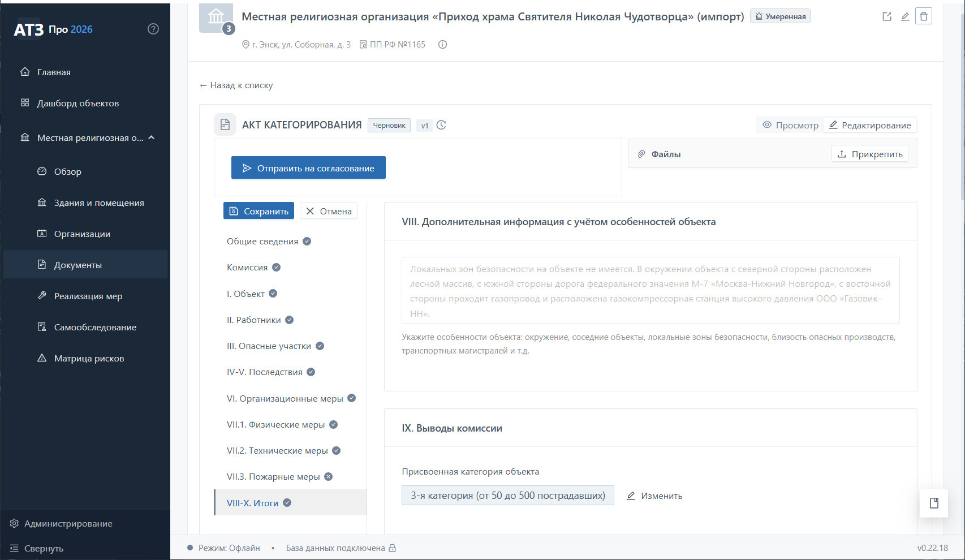The height and width of the screenshot is (560, 965).
Task: Open help question mark icon in sidebar
Action: [x=153, y=29]
